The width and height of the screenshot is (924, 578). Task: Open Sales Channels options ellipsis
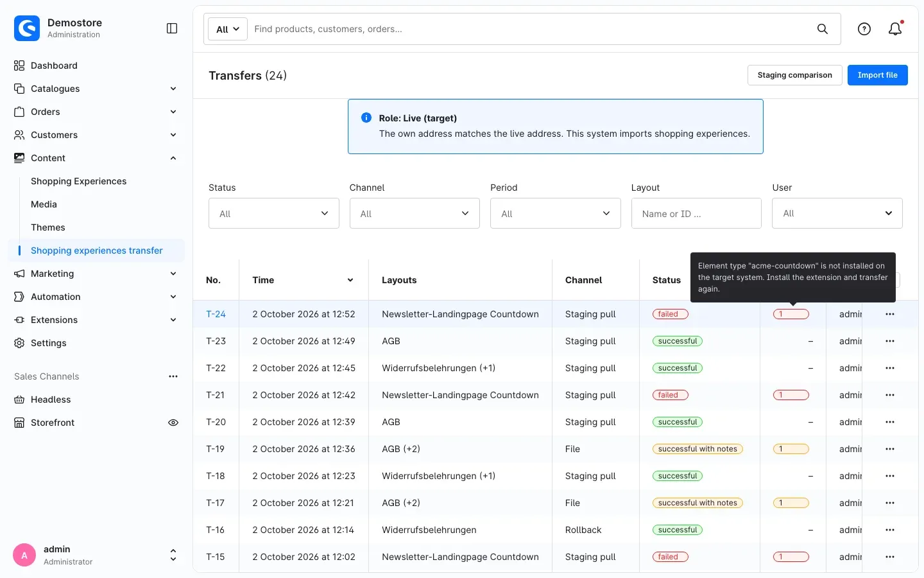(173, 376)
